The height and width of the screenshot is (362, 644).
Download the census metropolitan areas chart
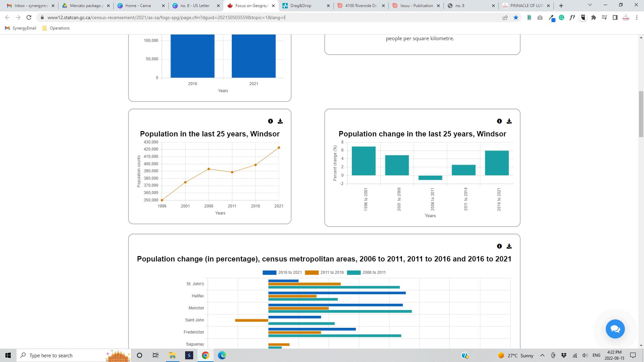(x=509, y=246)
